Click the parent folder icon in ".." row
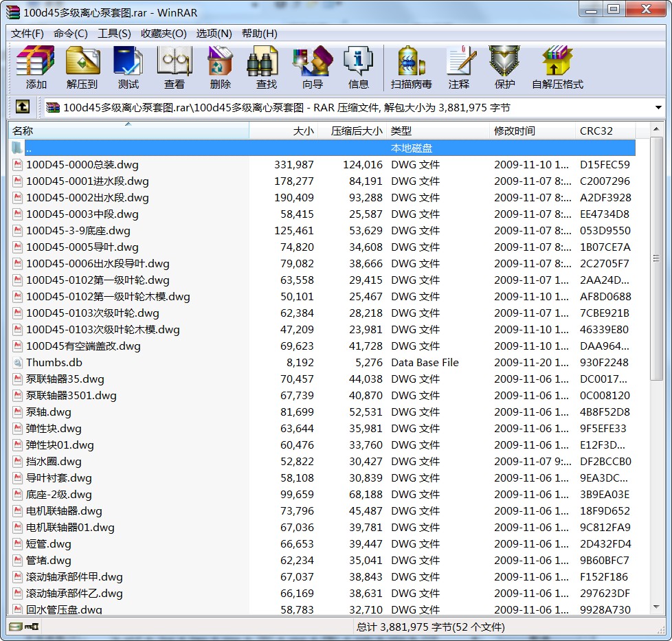Image resolution: width=672 pixels, height=641 pixels. pyautogui.click(x=18, y=148)
